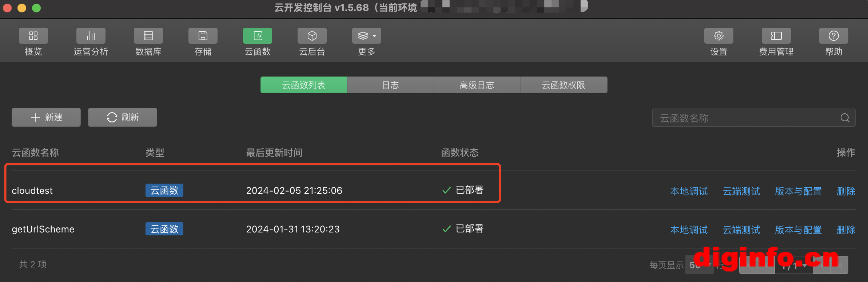Click the search magnifier icon

(845, 118)
